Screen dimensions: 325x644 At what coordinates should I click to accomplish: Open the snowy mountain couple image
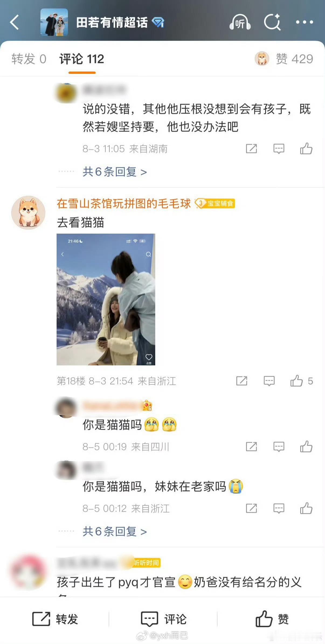click(106, 299)
